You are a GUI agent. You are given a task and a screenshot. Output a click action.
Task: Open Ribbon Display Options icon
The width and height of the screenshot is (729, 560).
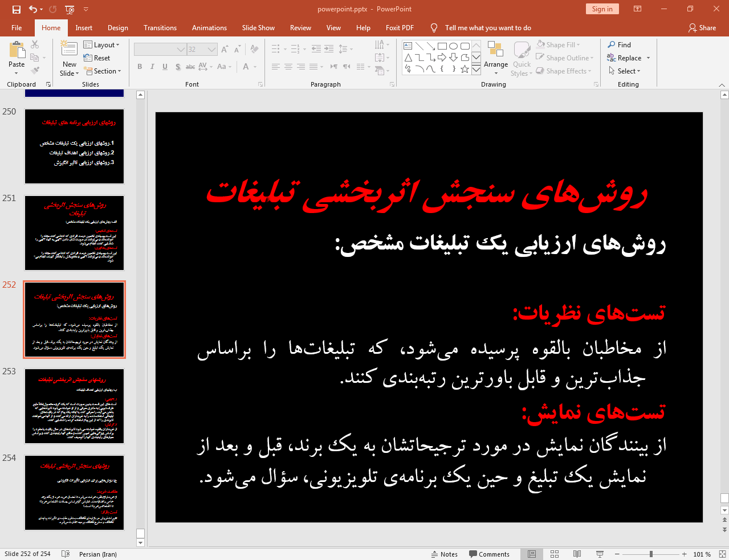click(x=638, y=9)
